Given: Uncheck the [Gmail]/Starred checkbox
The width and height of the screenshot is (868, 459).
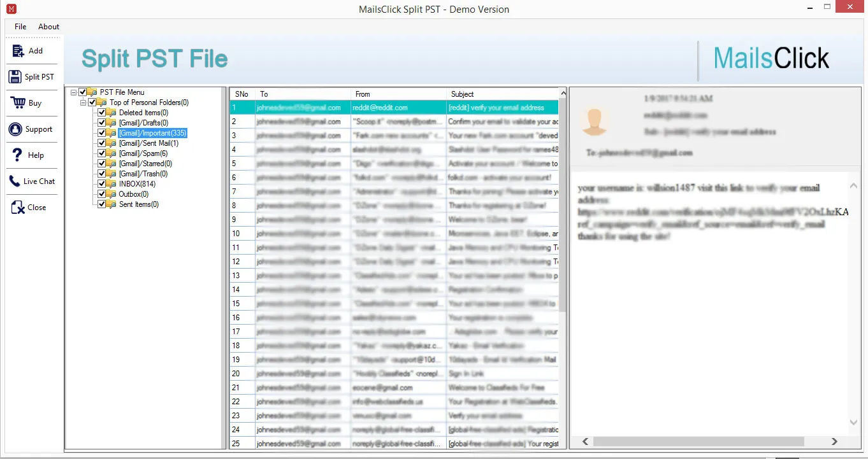Looking at the screenshot, I should [x=101, y=164].
